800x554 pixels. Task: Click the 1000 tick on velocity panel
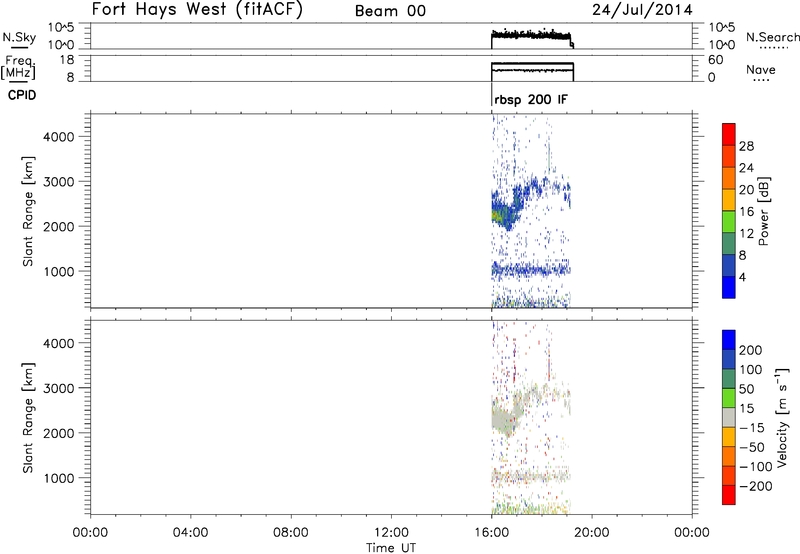[x=59, y=478]
